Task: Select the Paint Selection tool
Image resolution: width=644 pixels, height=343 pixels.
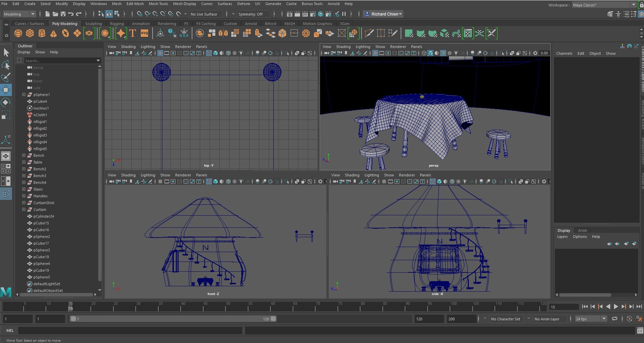Action: tap(6, 77)
